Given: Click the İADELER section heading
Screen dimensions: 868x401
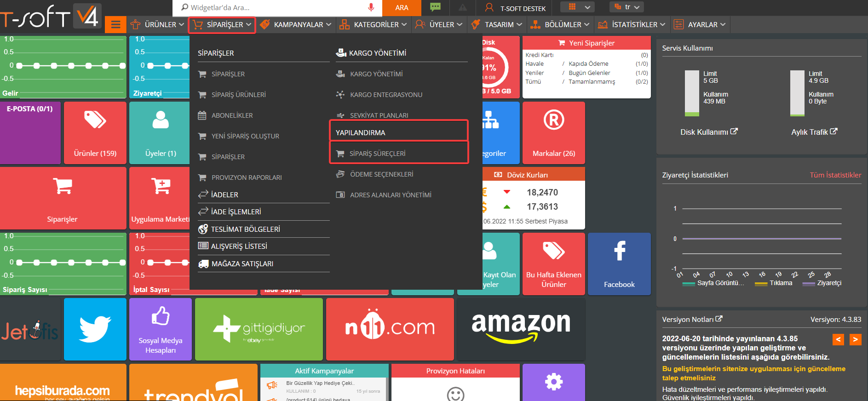Looking at the screenshot, I should coord(218,195).
